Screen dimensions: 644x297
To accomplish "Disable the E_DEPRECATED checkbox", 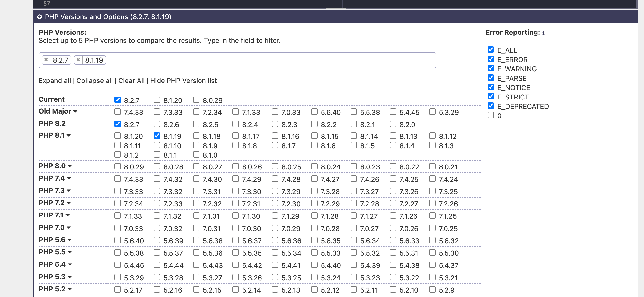I will tap(491, 106).
